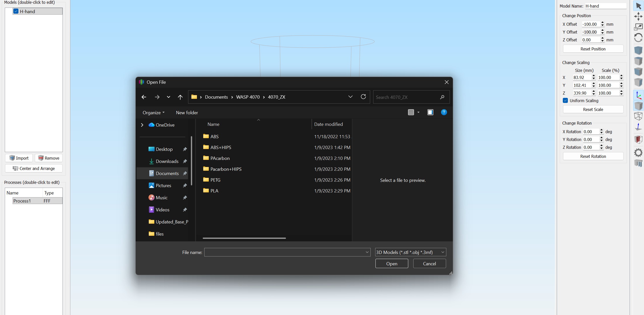Open the address bar previous locations dropdown
Image resolution: width=644 pixels, height=315 pixels.
coord(350,97)
